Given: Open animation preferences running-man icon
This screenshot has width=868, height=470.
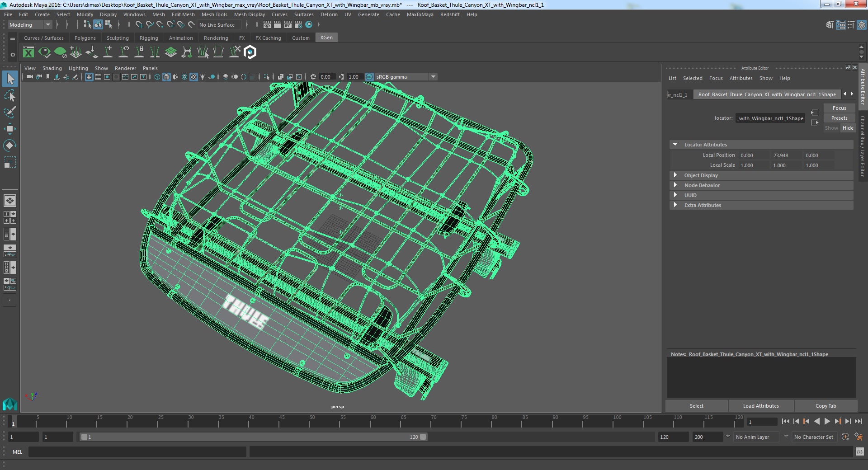Looking at the screenshot, I should [x=859, y=437].
